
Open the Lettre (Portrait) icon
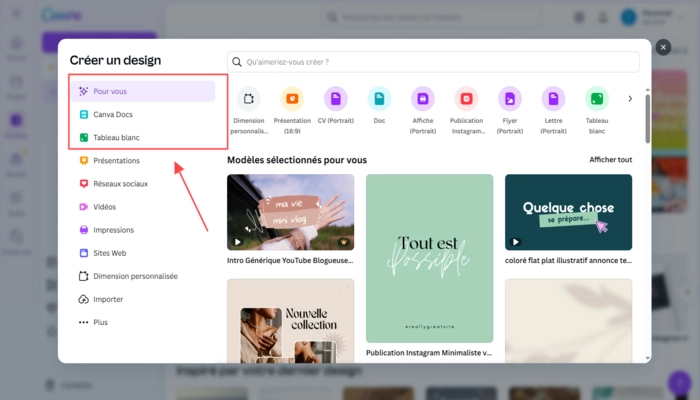554,99
